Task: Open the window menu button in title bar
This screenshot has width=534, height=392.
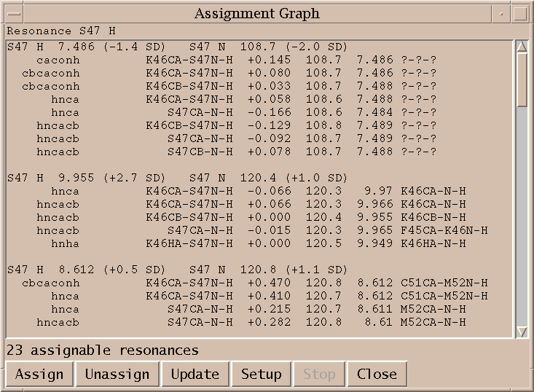Action: pos(13,13)
